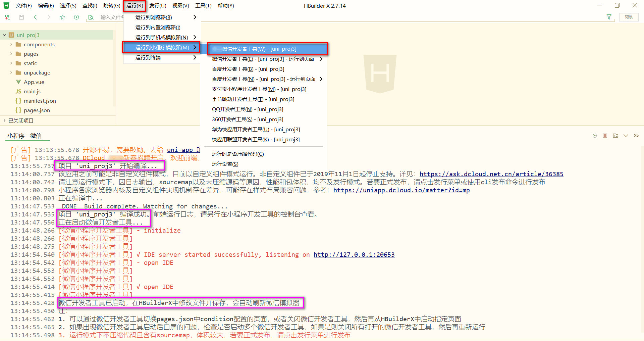Screen dimensions: 644x341
Task: Choose 百度开发者工具(B) - [uni_proj3]
Action: point(264,69)
